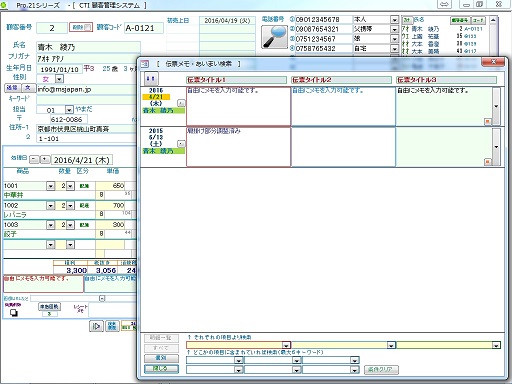Viewport: 512px width, 384px height.
Task: Click the 送信 button beside email field
Action: (x=13, y=88)
